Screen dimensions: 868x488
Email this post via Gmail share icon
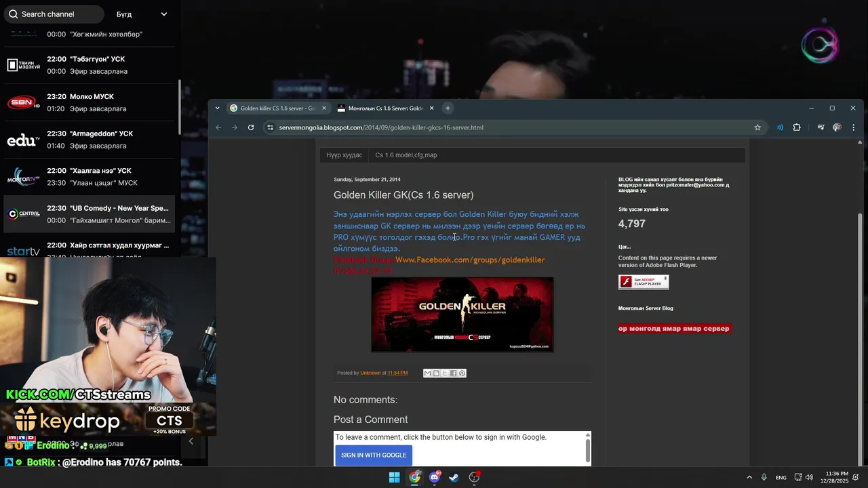[x=427, y=373]
